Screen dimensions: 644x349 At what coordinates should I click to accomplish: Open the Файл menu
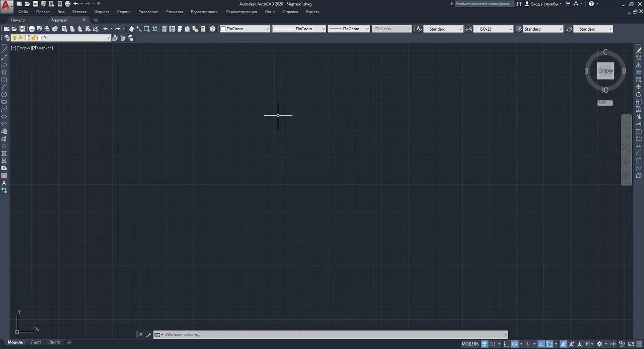tap(23, 12)
